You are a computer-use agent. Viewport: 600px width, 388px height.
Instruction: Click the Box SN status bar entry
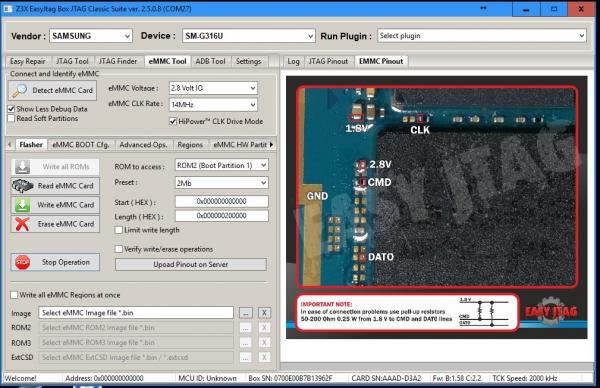click(x=290, y=378)
